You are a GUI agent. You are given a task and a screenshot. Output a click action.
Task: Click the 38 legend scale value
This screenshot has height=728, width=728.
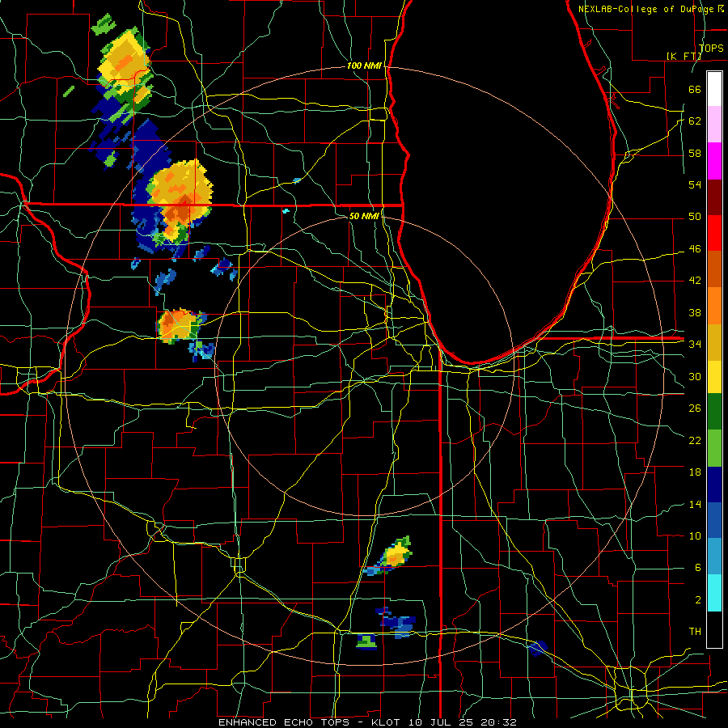tap(695, 312)
